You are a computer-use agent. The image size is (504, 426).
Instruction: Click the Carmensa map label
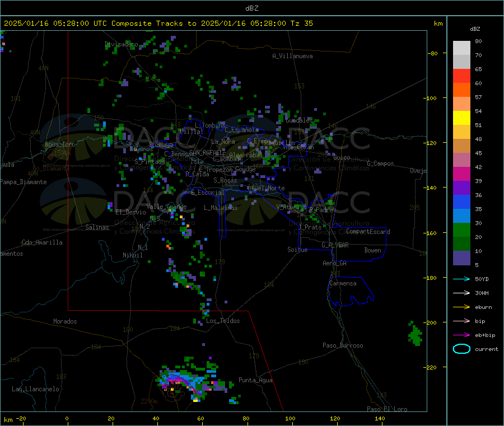(343, 283)
